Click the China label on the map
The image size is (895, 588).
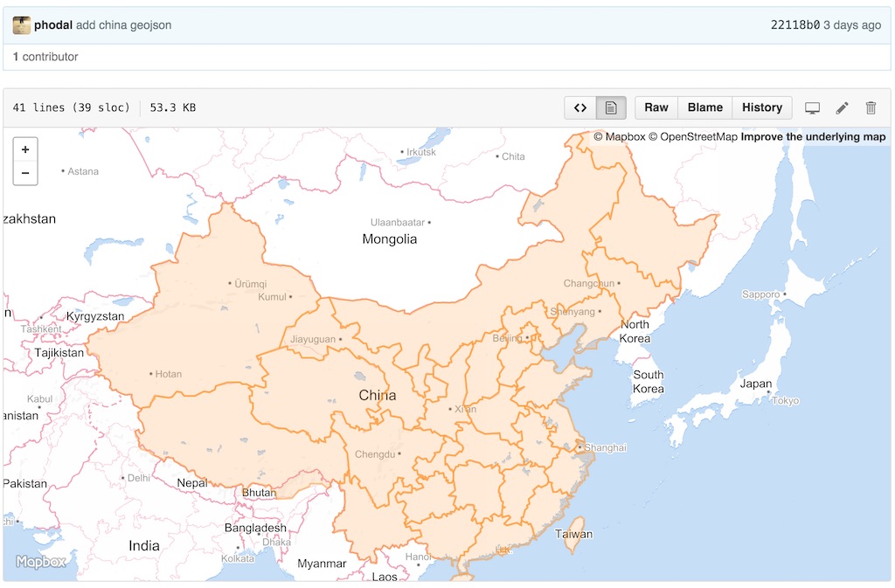378,395
